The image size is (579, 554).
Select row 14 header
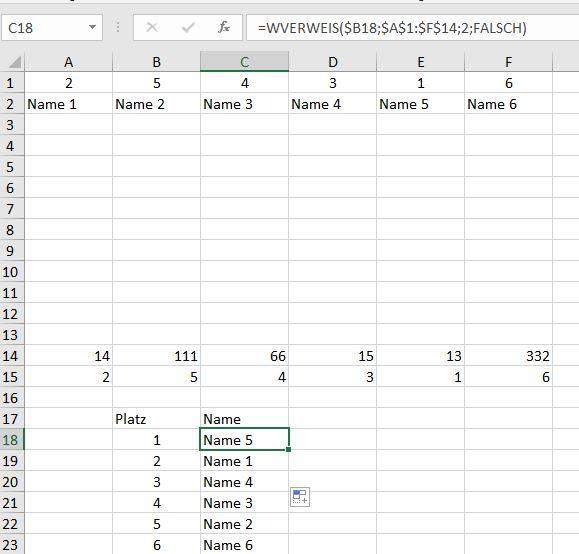click(12, 356)
